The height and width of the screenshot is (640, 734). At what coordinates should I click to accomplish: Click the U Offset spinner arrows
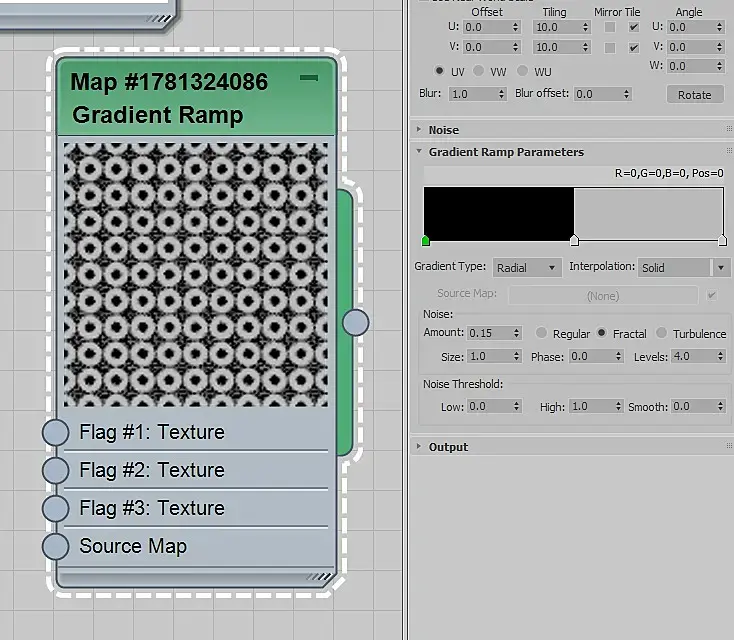point(516,27)
